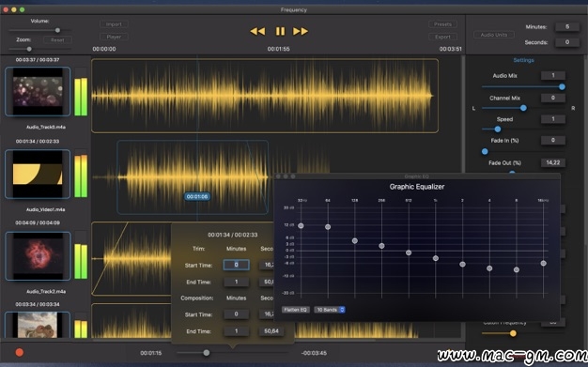Click the Composition End Time minutes field

pyautogui.click(x=237, y=331)
